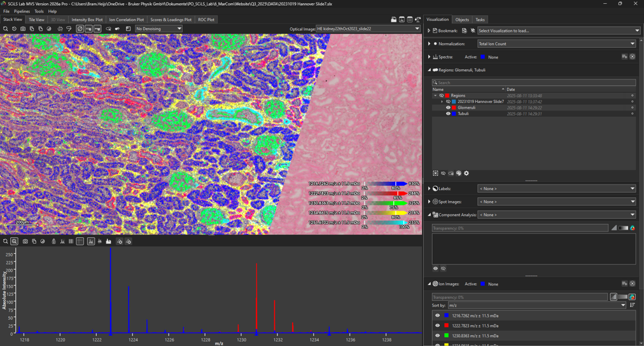The image size is (644, 346).
Task: Click the snapshot camera icon in image toolbar
Action: 23,29
